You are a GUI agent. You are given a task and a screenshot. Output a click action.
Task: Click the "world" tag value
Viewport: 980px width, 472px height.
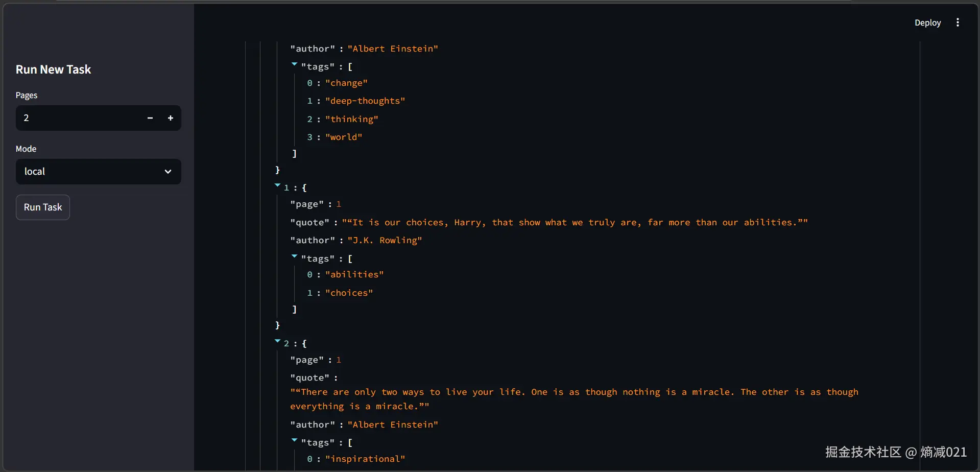click(x=344, y=137)
